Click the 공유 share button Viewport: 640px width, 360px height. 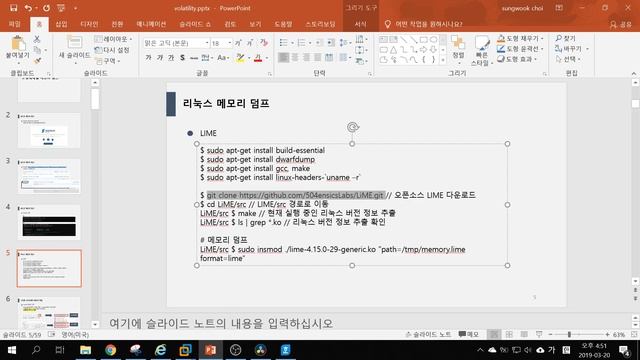(620, 24)
